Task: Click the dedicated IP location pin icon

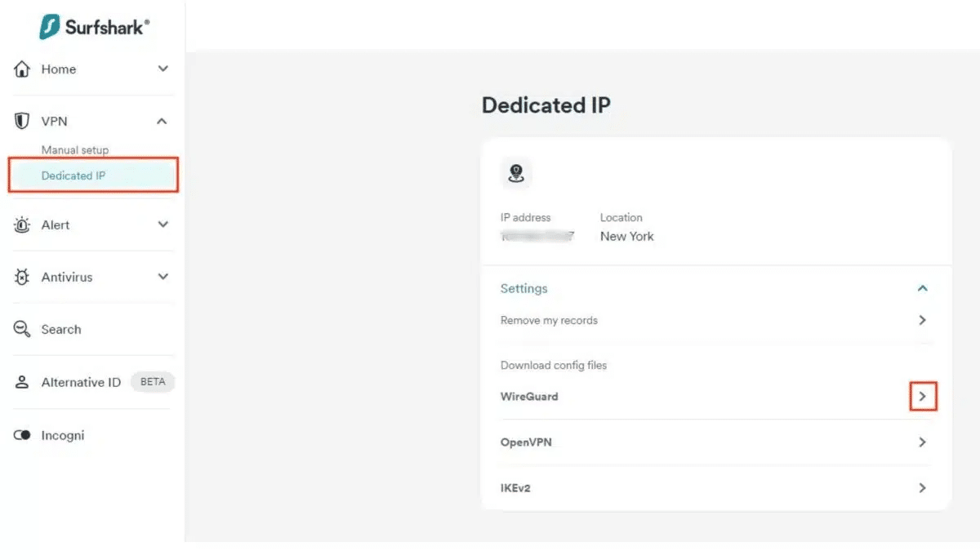Action: [x=516, y=173]
